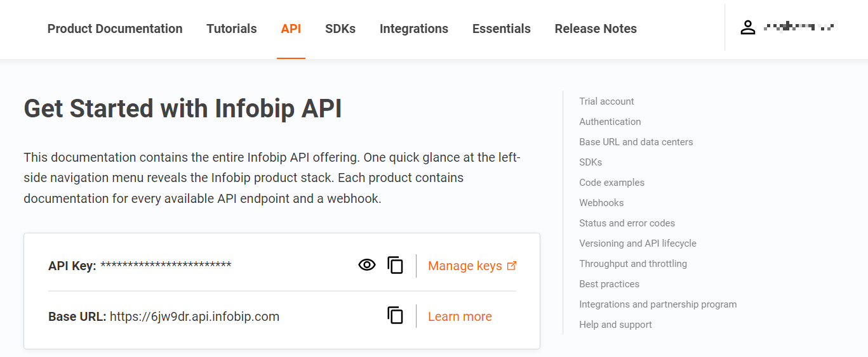868x357 pixels.
Task: Select the API tab
Action: pos(291,29)
